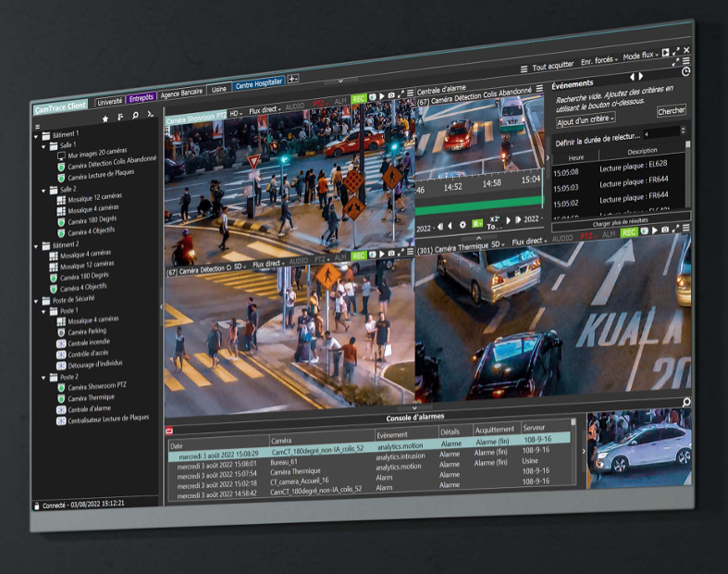This screenshot has height=574, width=728.
Task: Open the Centrale d'alarme panel hamburger menu
Action: (x=539, y=88)
